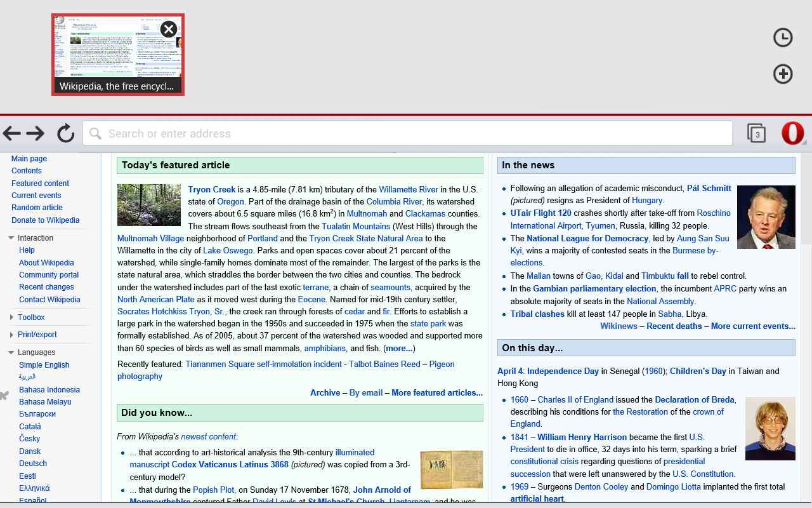Focus the search or address field
Image resolution: width=812 pixels, height=508 pixels.
pos(407,133)
